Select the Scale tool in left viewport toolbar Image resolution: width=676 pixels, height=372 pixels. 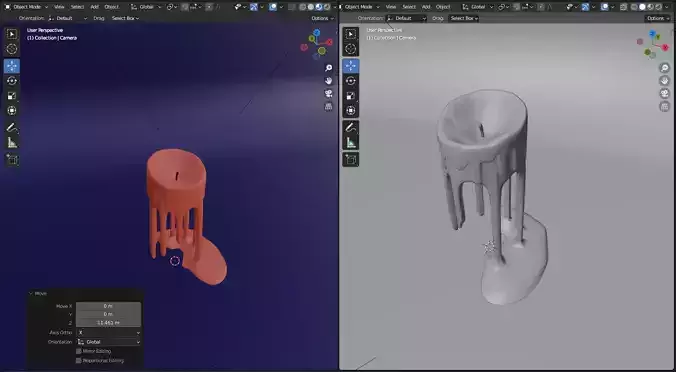(x=12, y=96)
